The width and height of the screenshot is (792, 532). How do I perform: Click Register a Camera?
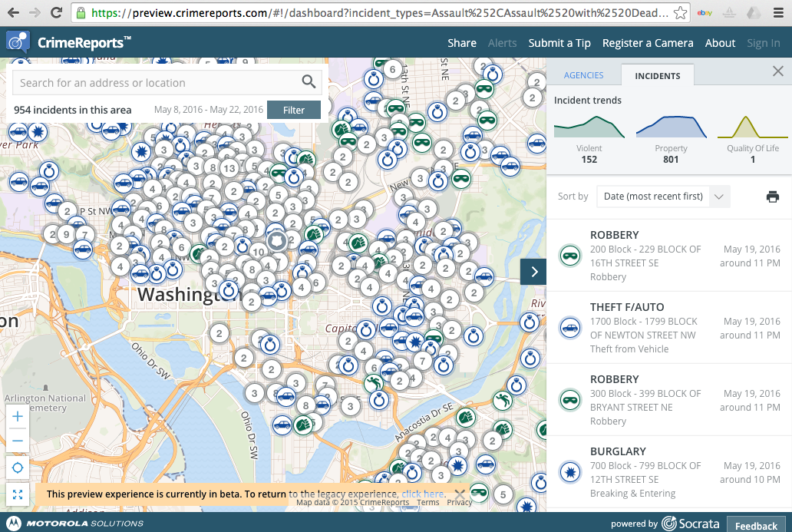[648, 43]
